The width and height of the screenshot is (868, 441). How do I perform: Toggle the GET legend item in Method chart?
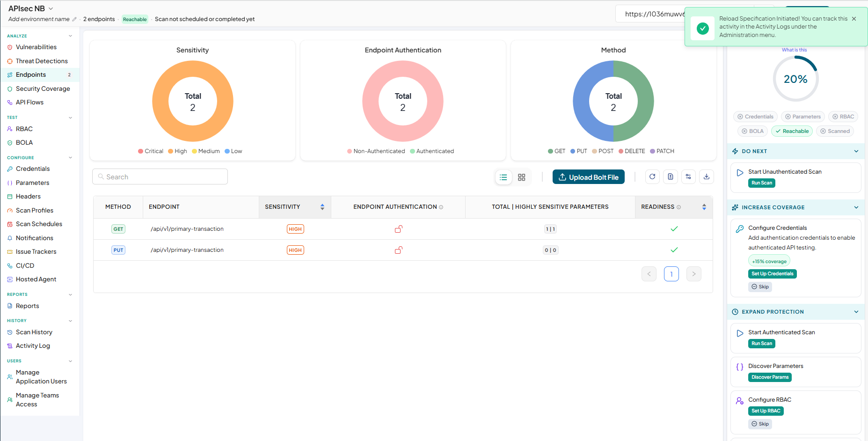coord(557,151)
